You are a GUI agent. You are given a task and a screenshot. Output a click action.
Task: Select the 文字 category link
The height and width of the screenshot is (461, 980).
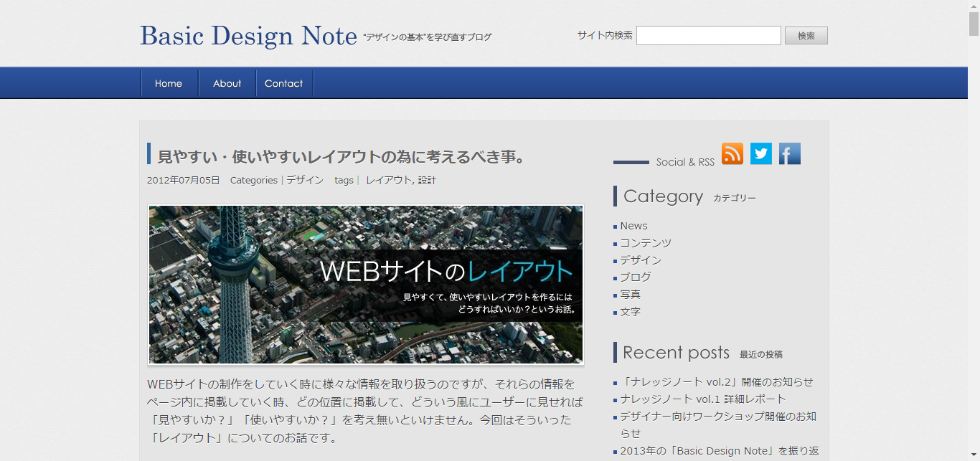631,312
